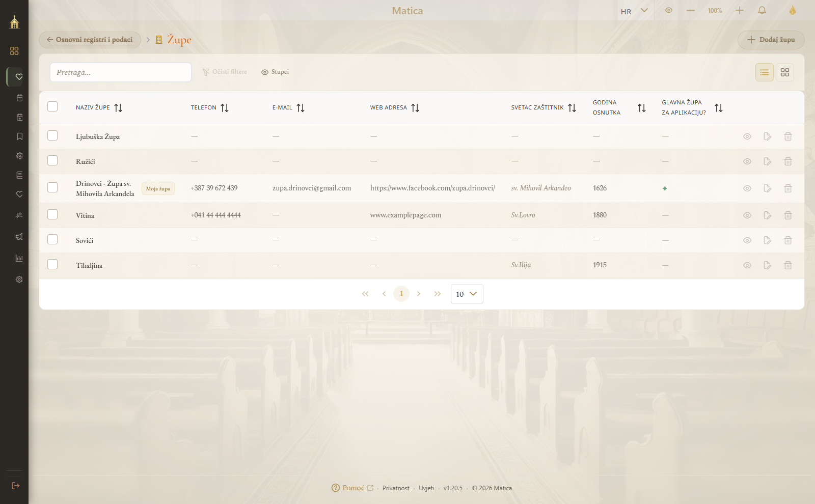Viewport: 815px width, 504px height.
Task: Open the Stupci columns menu
Action: (275, 72)
